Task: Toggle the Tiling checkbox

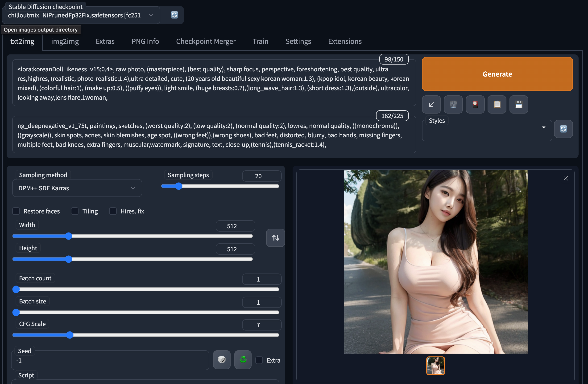Action: tap(75, 211)
